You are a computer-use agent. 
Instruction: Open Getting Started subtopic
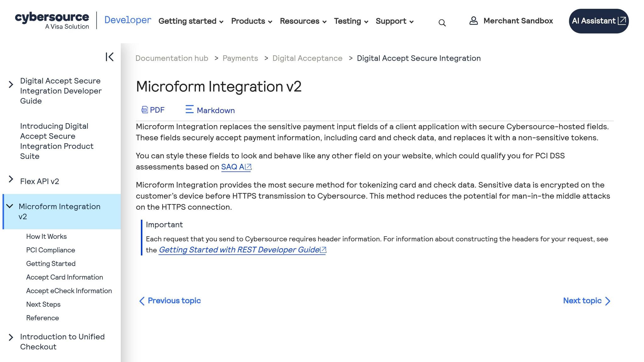(51, 264)
